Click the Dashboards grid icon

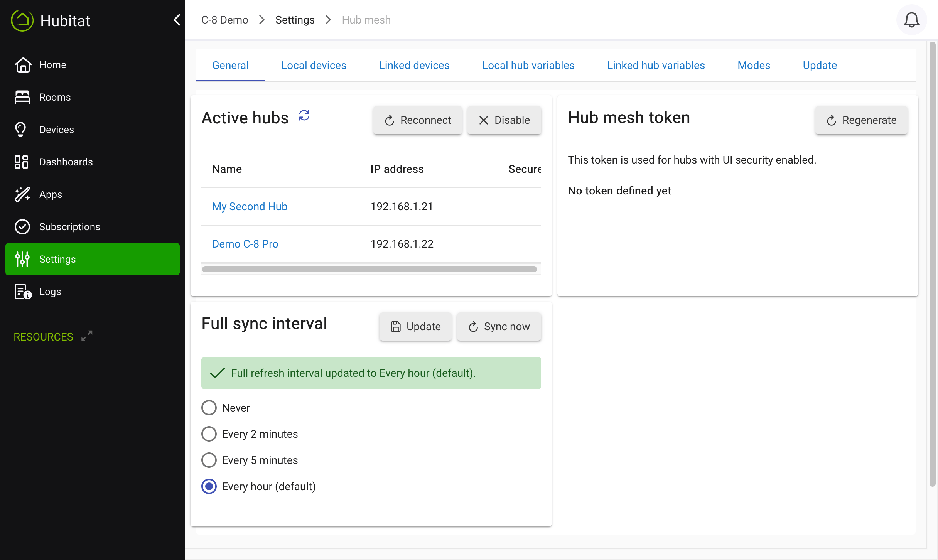[22, 162]
